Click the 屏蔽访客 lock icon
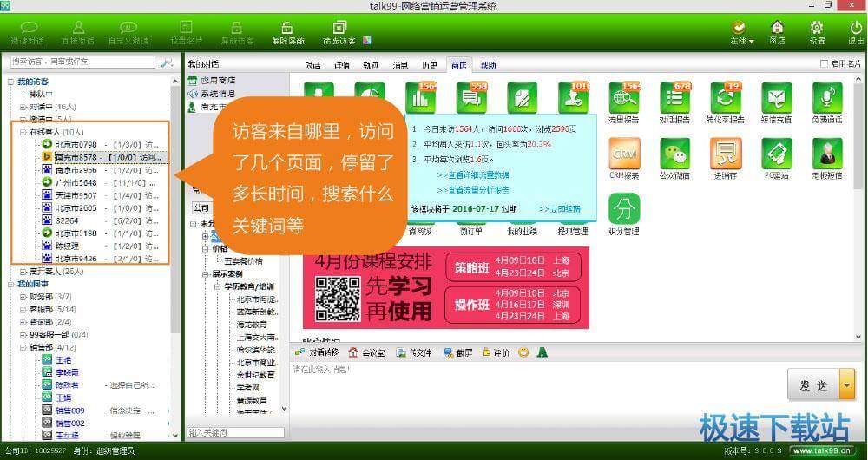 [x=237, y=28]
